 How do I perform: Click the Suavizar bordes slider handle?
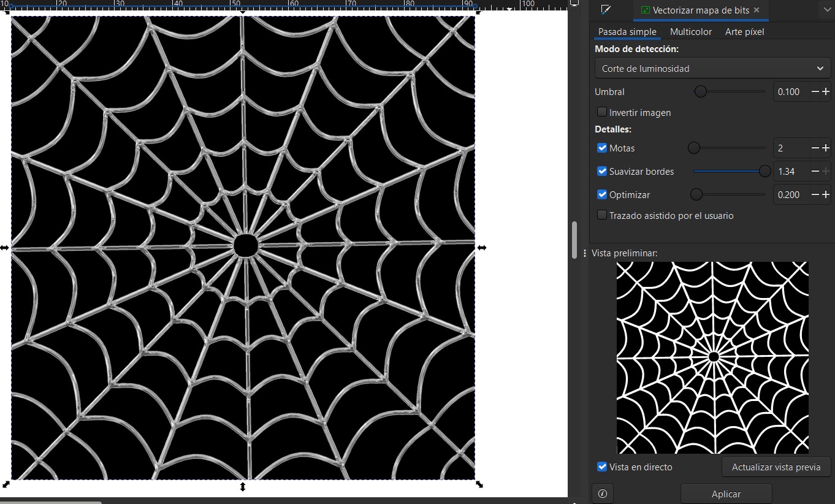(764, 172)
